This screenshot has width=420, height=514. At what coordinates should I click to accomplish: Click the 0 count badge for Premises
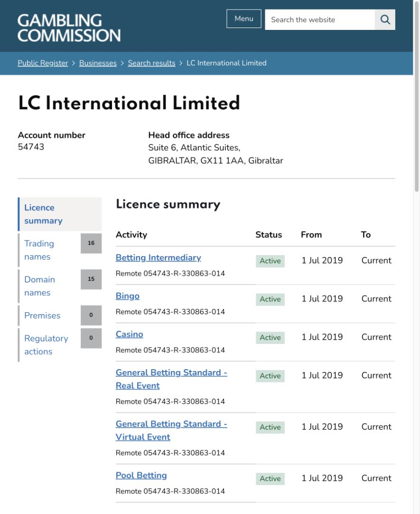pyautogui.click(x=91, y=315)
